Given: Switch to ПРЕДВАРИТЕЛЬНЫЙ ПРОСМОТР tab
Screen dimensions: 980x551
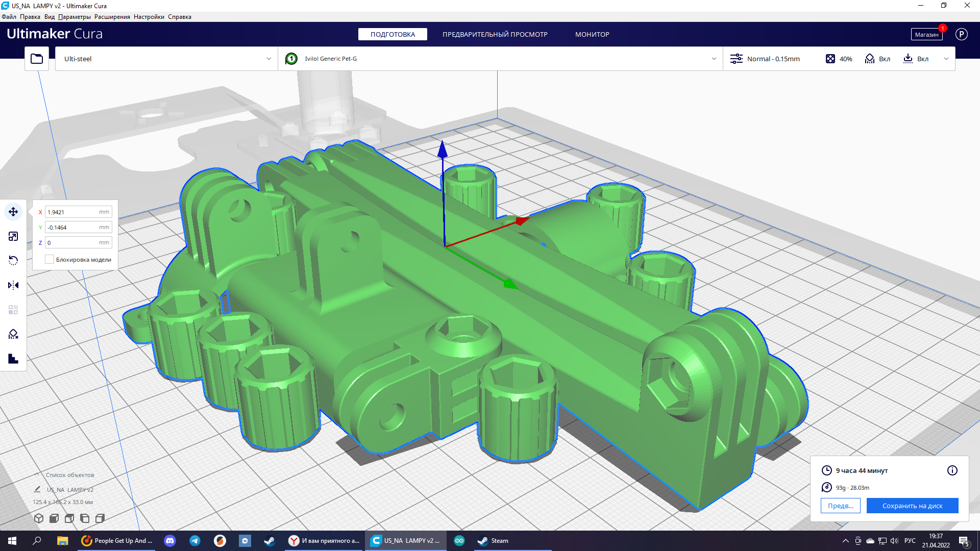Looking at the screenshot, I should click(495, 34).
